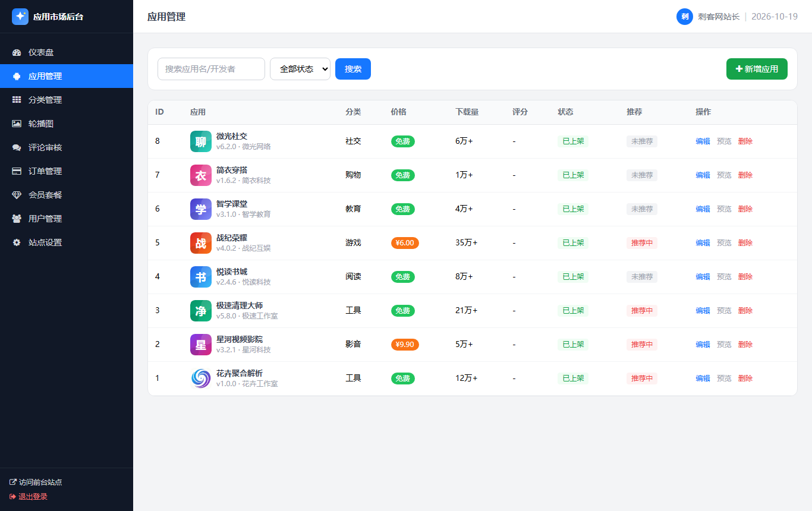Click the picture icon beside 轮播图
This screenshot has height=511, width=812.
click(x=17, y=124)
